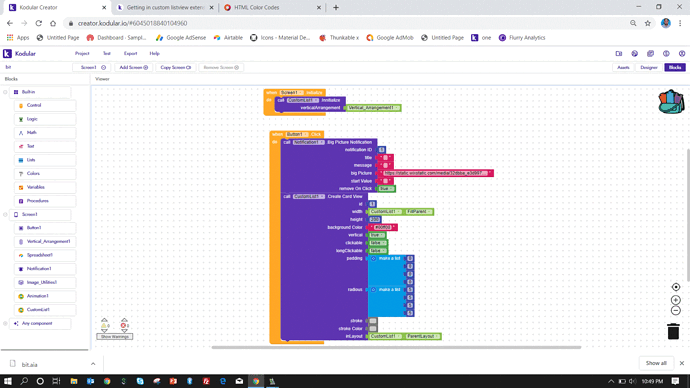Bookmark this page with the star icon
Screen dimensions: 690x388
[648, 23]
